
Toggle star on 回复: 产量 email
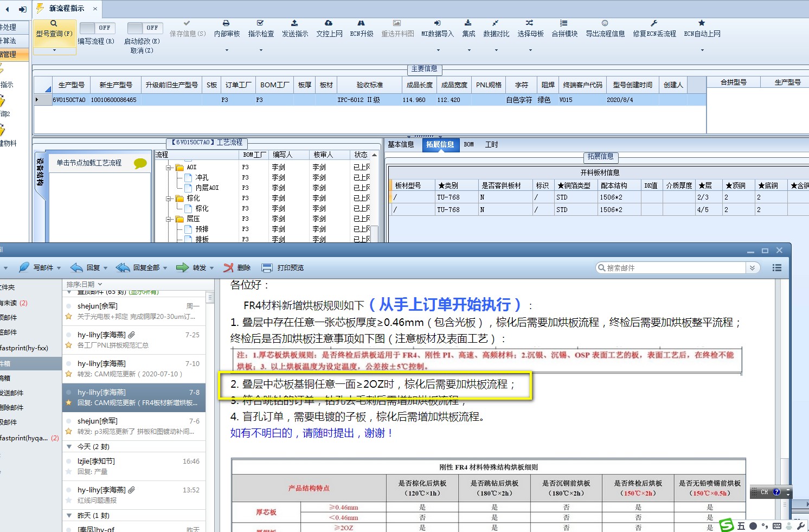[69, 471]
